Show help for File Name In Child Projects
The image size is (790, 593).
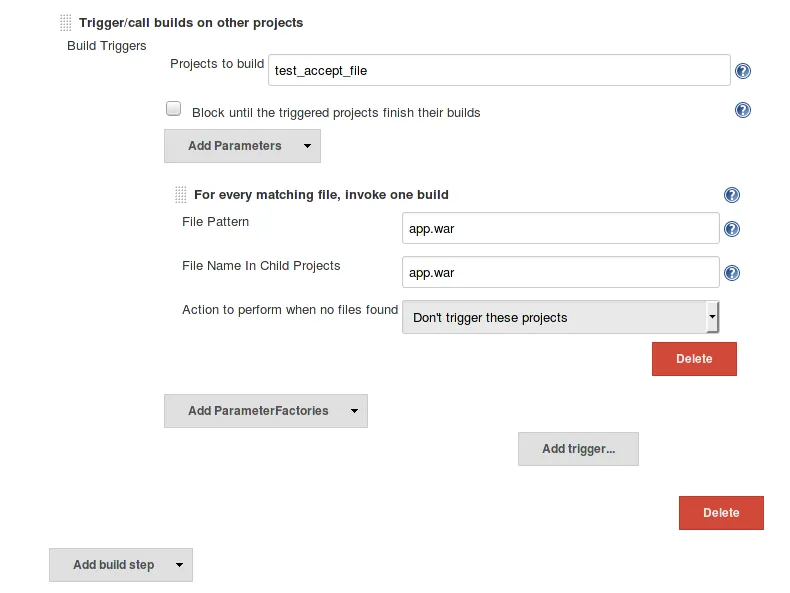point(732,273)
